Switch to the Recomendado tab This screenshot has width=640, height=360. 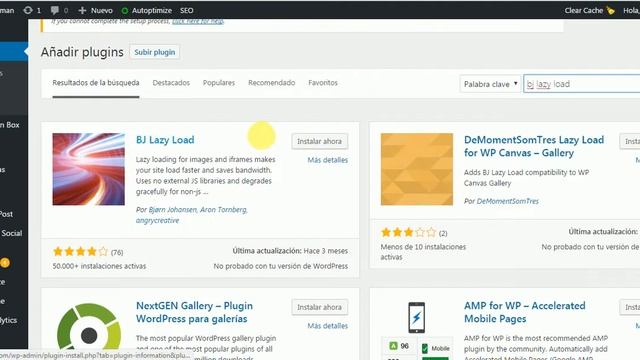(271, 83)
